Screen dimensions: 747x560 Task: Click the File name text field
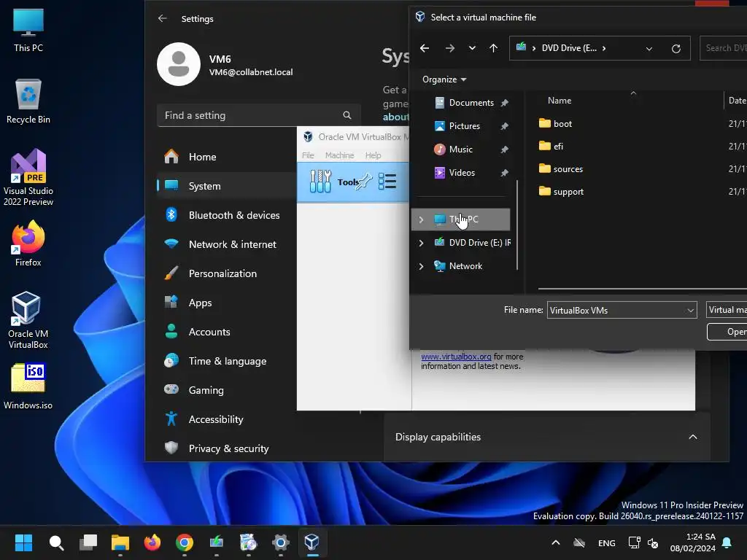tap(616, 311)
